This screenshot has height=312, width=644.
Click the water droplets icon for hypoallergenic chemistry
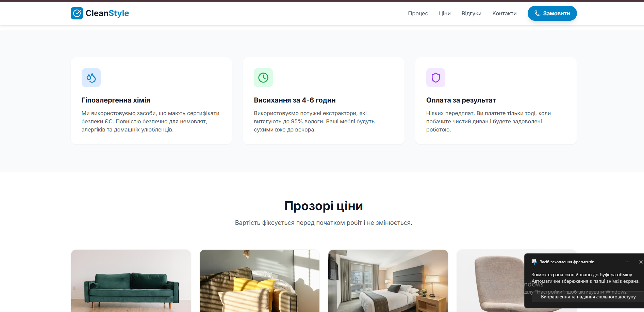(91, 78)
